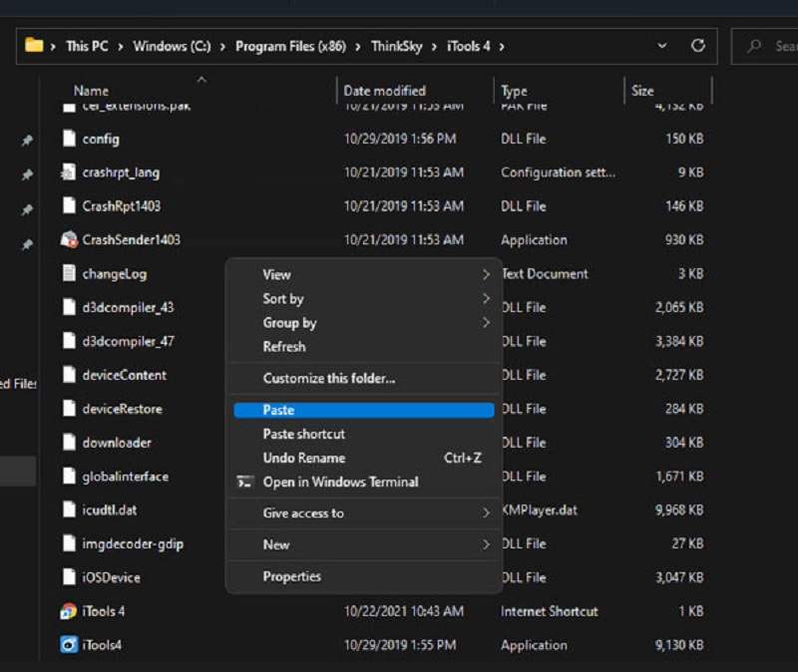This screenshot has width=798, height=672.
Task: Click the iTools 4 Chrome shortcut icon
Action: tap(69, 611)
